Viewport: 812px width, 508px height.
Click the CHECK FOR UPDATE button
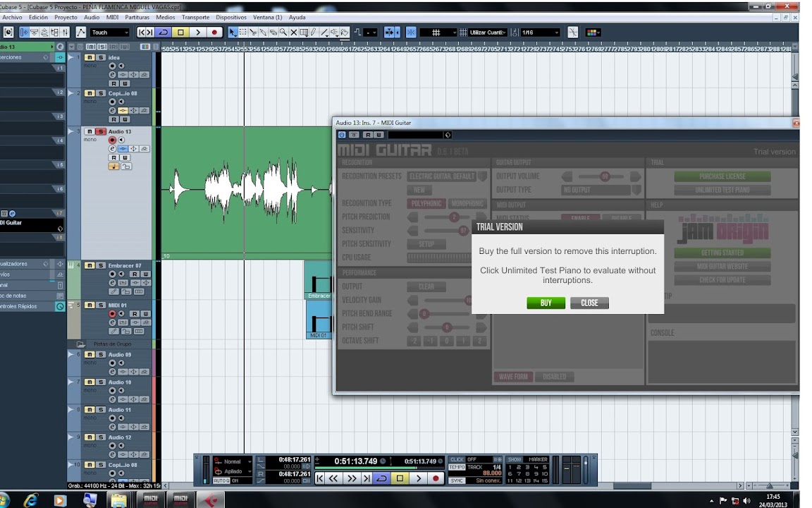click(x=722, y=279)
